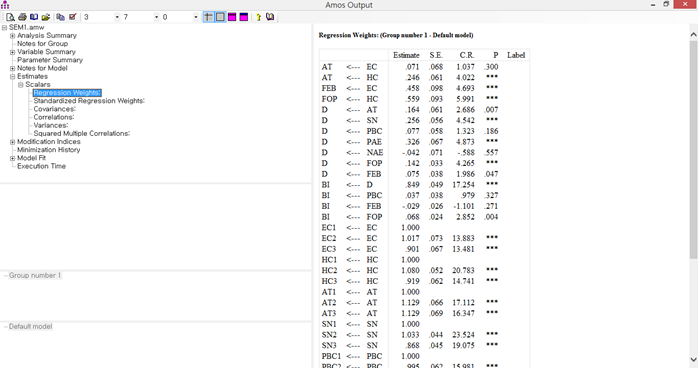
Task: Click scroll up arrow of output pane
Action: click(x=693, y=34)
